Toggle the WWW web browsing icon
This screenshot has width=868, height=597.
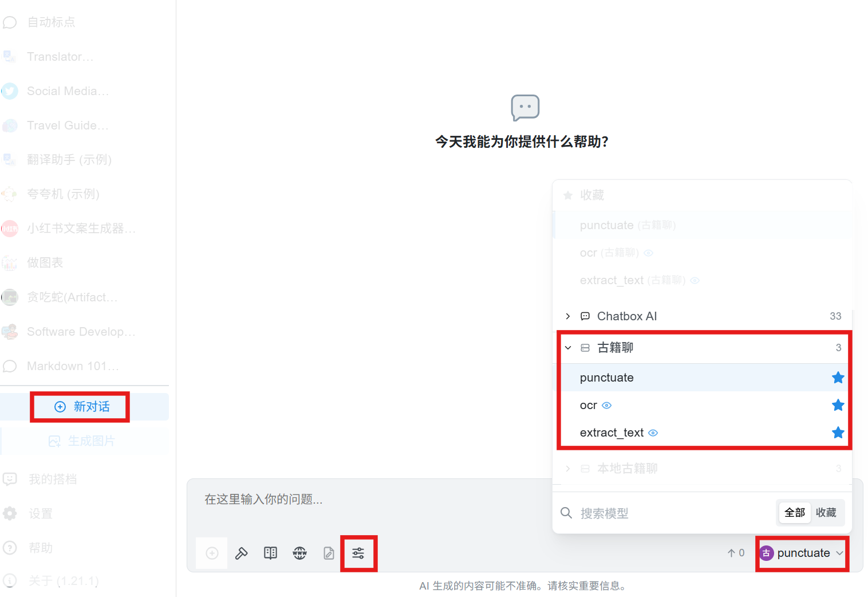click(299, 553)
